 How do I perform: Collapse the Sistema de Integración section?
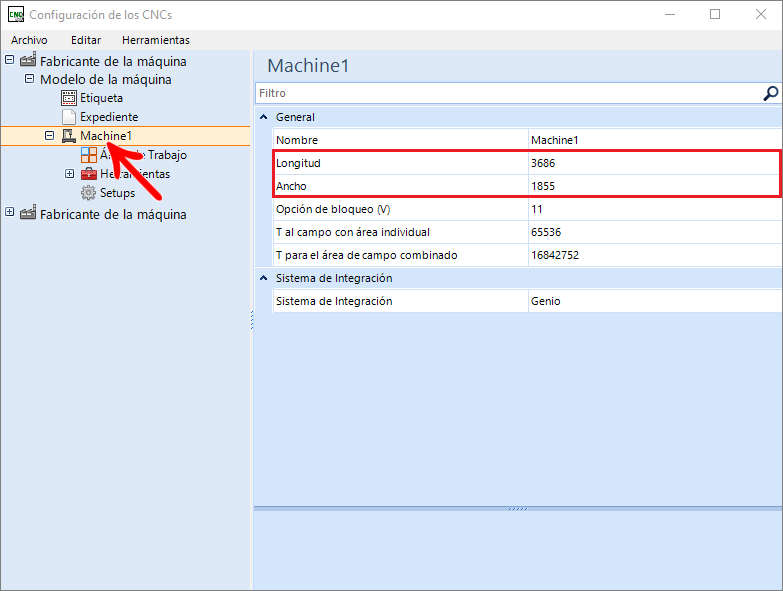(x=264, y=278)
